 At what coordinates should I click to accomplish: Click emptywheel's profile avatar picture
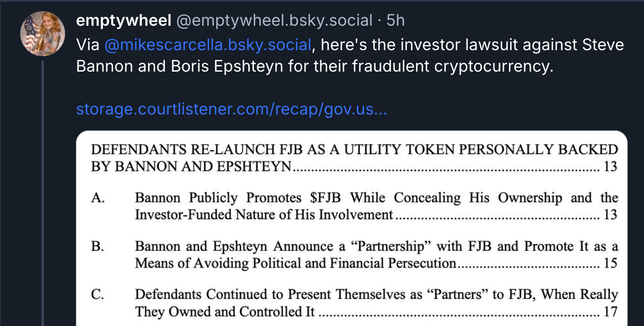coord(43,34)
